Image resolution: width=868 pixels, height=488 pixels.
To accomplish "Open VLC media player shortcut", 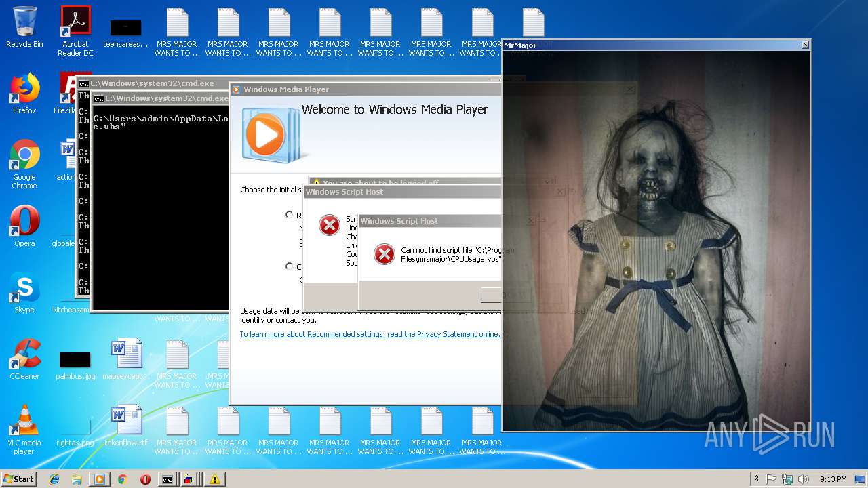I will tap(24, 430).
